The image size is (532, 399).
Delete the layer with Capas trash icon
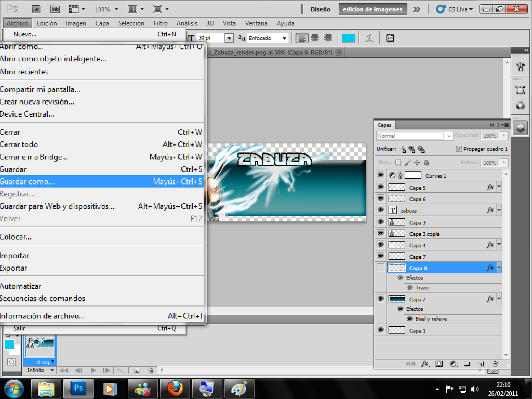click(x=495, y=364)
